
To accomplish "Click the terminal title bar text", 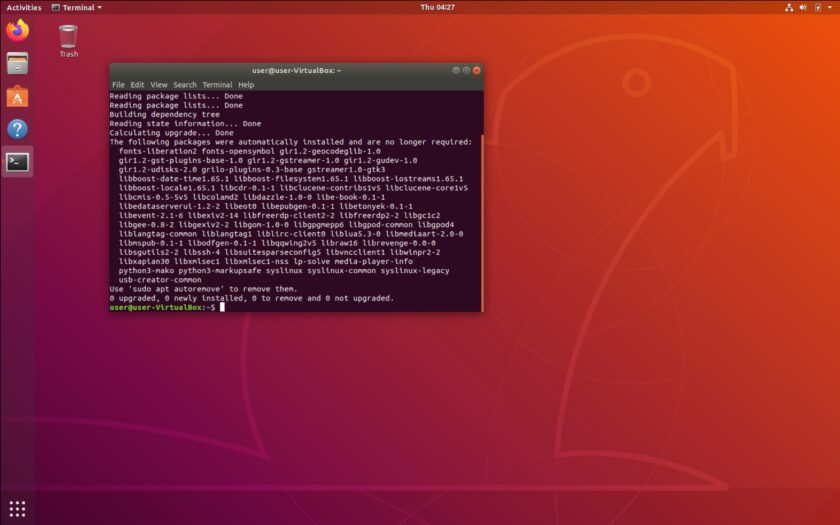I will pos(296,70).
